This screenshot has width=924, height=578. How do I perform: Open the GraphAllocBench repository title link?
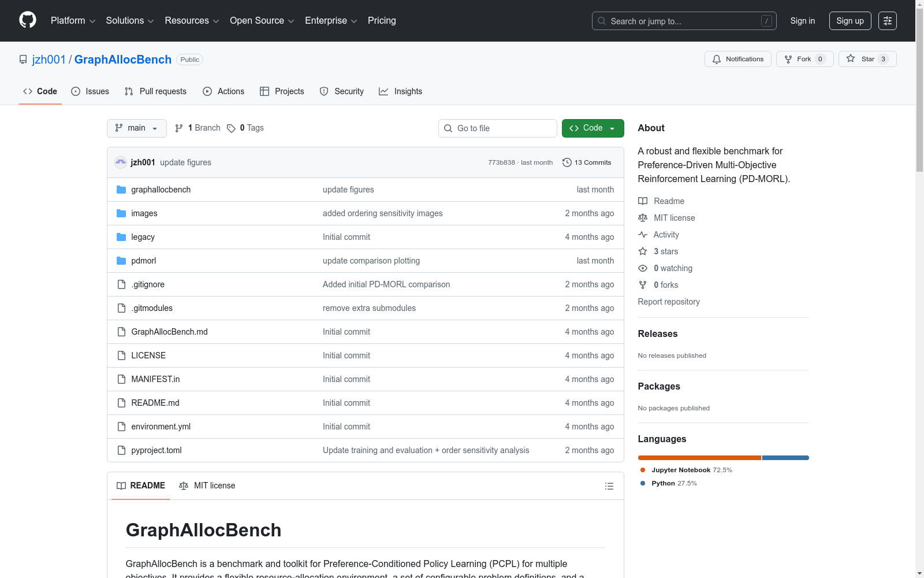coord(123,60)
